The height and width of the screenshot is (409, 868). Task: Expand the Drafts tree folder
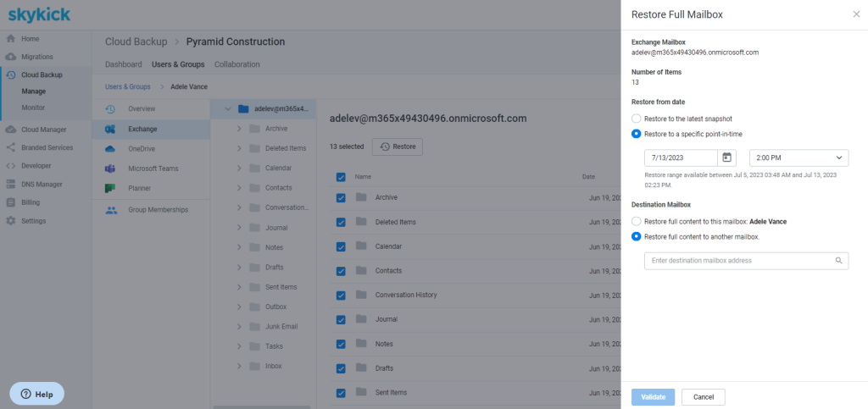pos(239,267)
